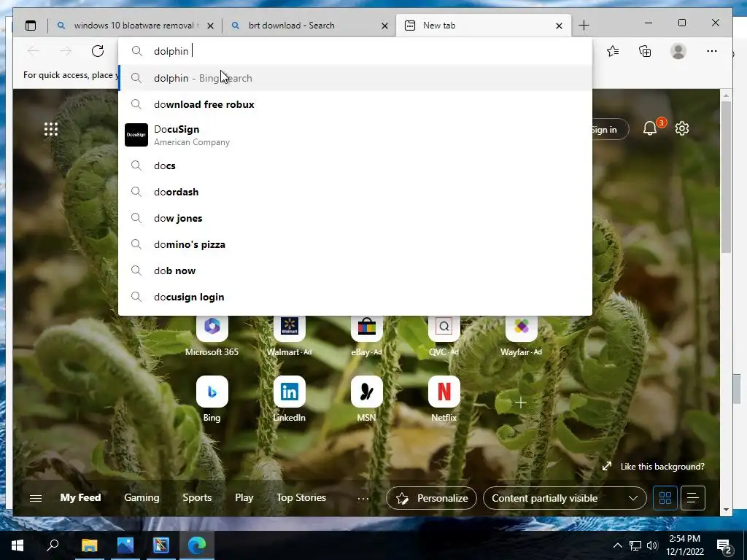Select dolphin - Bing Search suggestion
Viewport: 747px width, 560px height.
(355, 77)
